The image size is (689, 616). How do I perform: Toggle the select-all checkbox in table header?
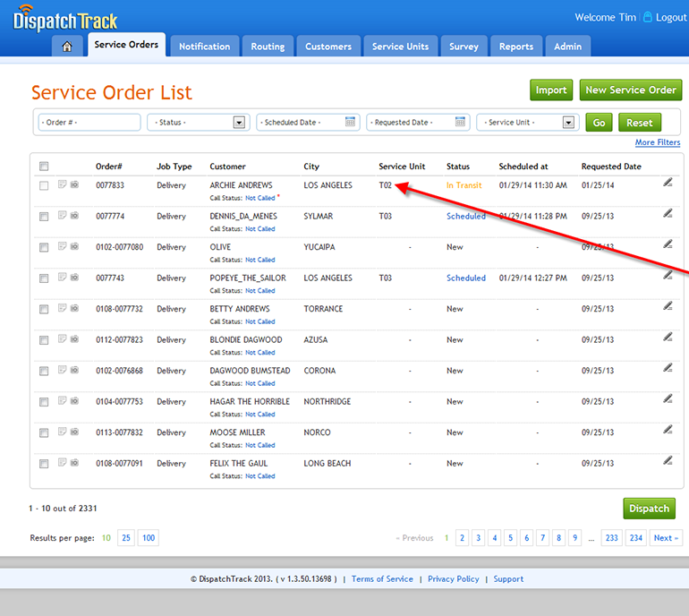(x=44, y=166)
